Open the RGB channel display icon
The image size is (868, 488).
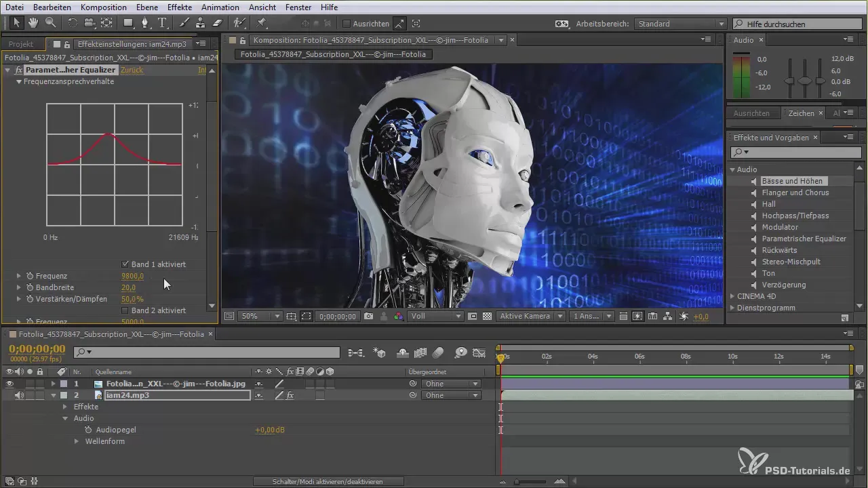click(399, 317)
